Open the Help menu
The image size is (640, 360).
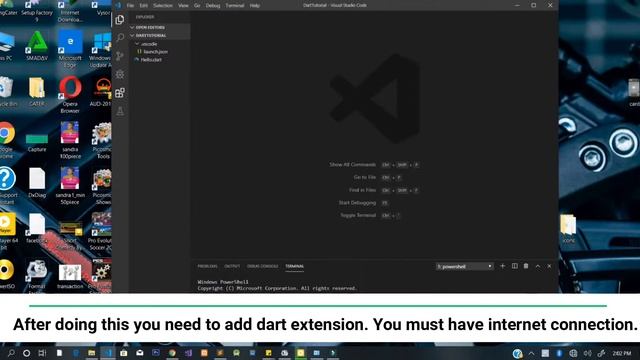[255, 6]
